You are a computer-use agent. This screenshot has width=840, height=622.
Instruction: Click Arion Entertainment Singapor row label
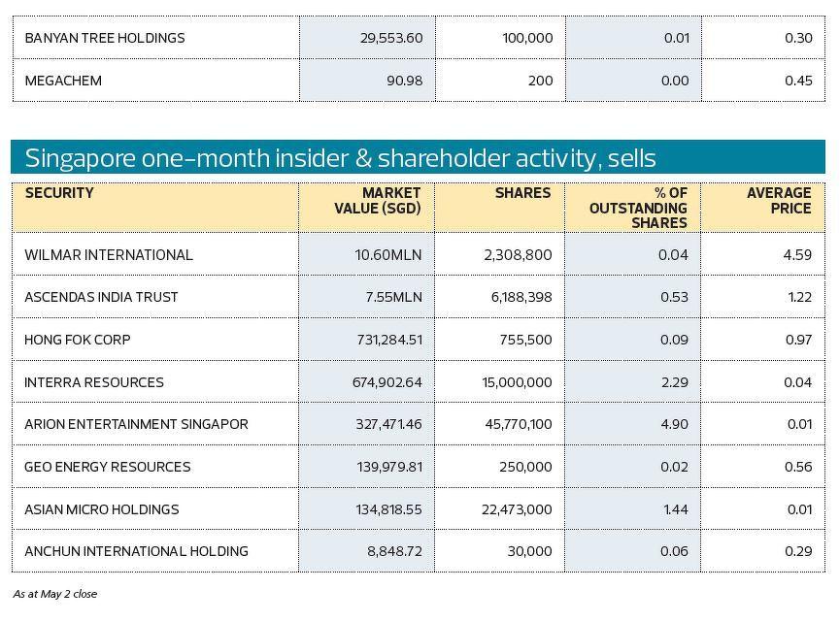(136, 424)
